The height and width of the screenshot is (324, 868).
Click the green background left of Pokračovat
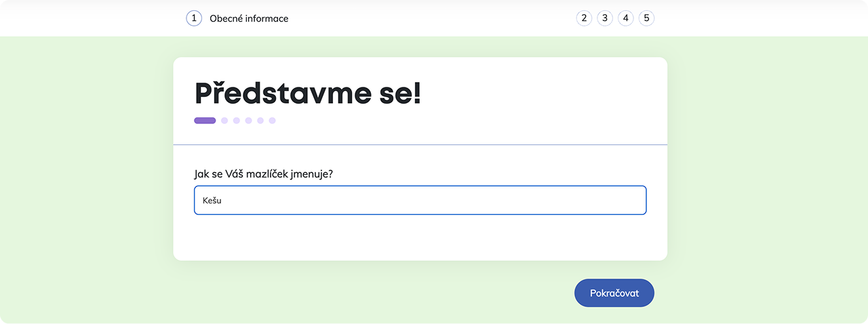coord(407,293)
